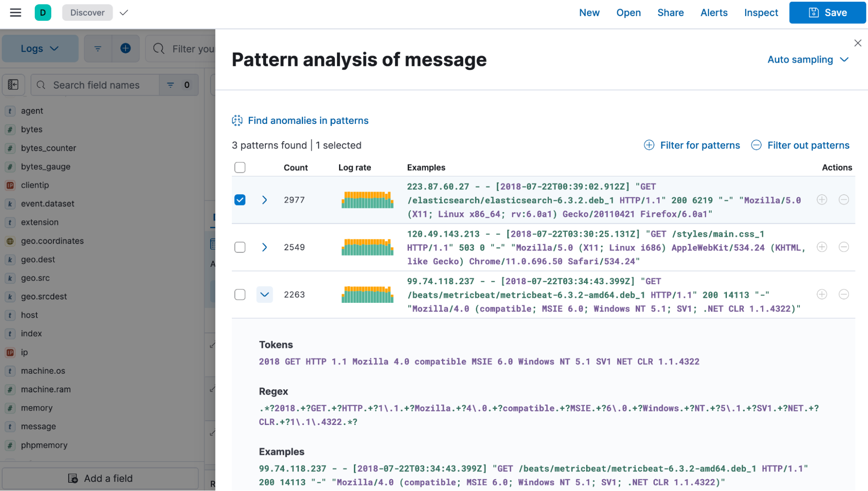Open the Auto sampling dropdown
The height and width of the screenshot is (491, 868).
[x=808, y=60]
